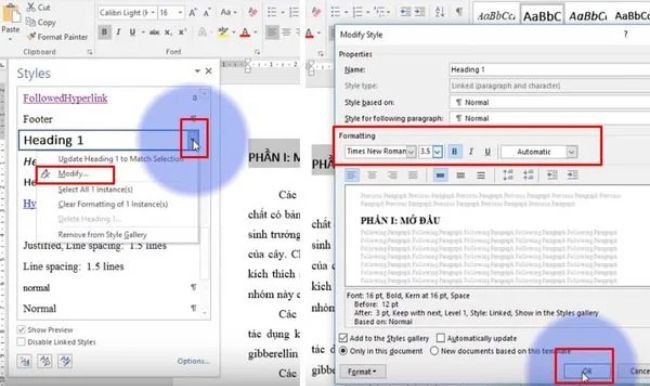Open the font size dropdown in Modify Style
The image size is (650, 386).
point(438,152)
